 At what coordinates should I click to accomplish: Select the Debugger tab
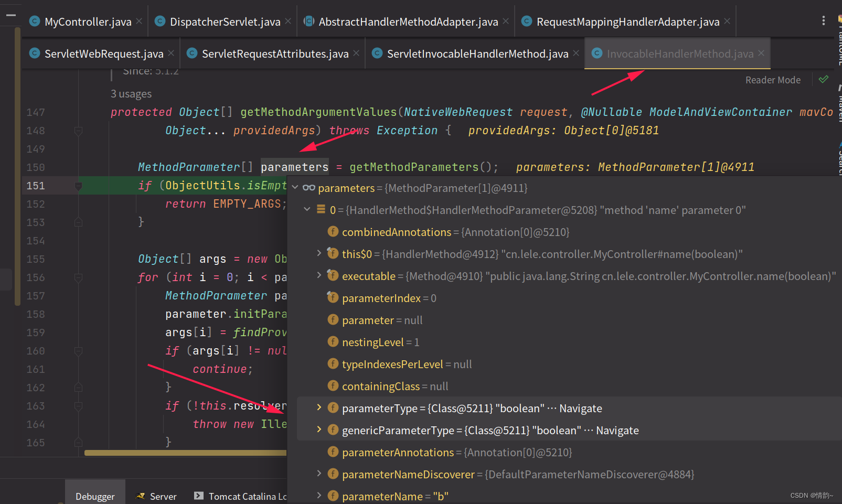coord(95,496)
